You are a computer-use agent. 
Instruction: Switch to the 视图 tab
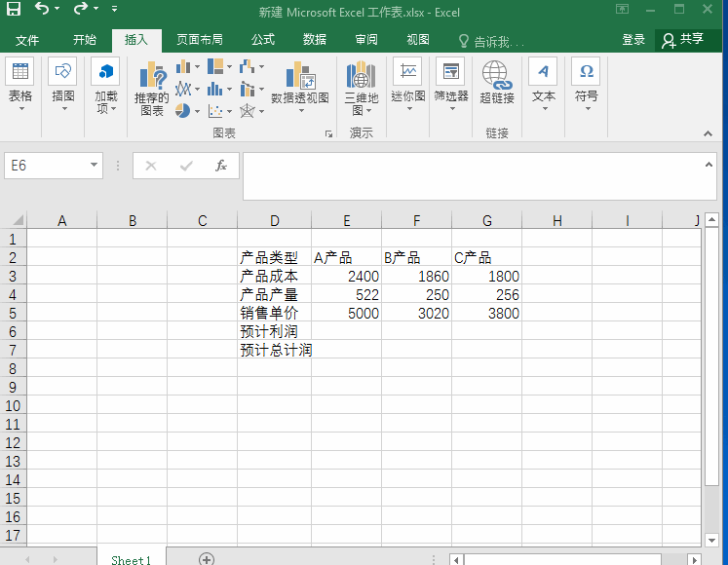418,40
